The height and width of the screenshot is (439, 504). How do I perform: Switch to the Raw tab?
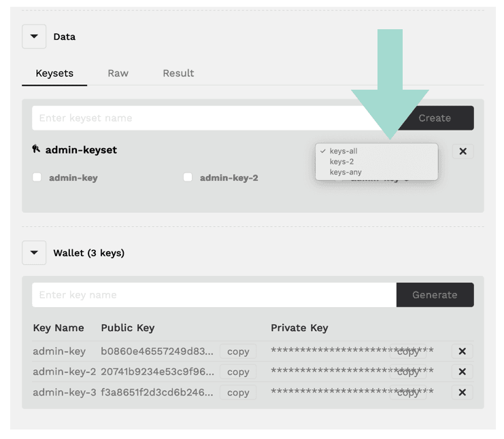[x=118, y=73]
